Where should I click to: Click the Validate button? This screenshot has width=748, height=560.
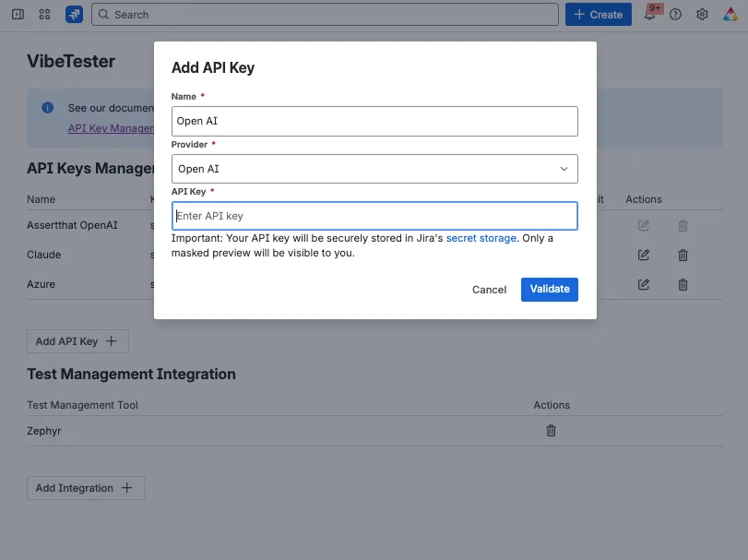(x=550, y=289)
